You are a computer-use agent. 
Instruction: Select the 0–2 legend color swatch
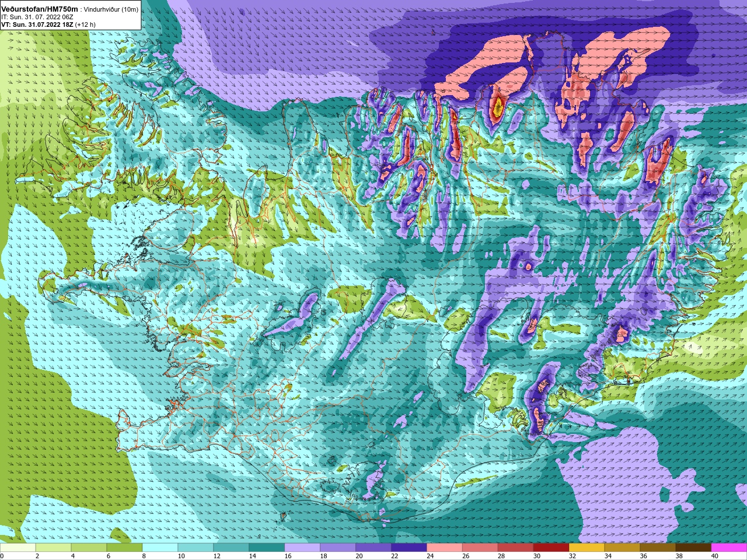(18, 548)
